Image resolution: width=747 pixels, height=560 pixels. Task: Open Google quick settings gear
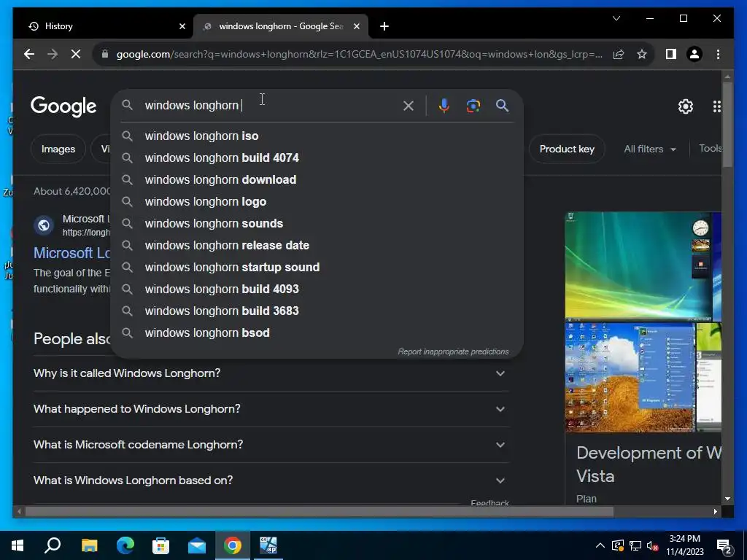(686, 106)
